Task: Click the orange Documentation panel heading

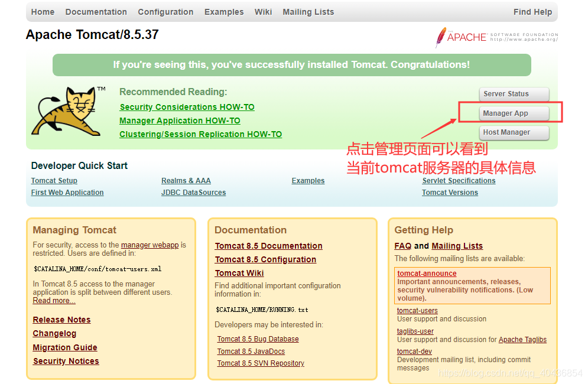Action: click(x=251, y=230)
